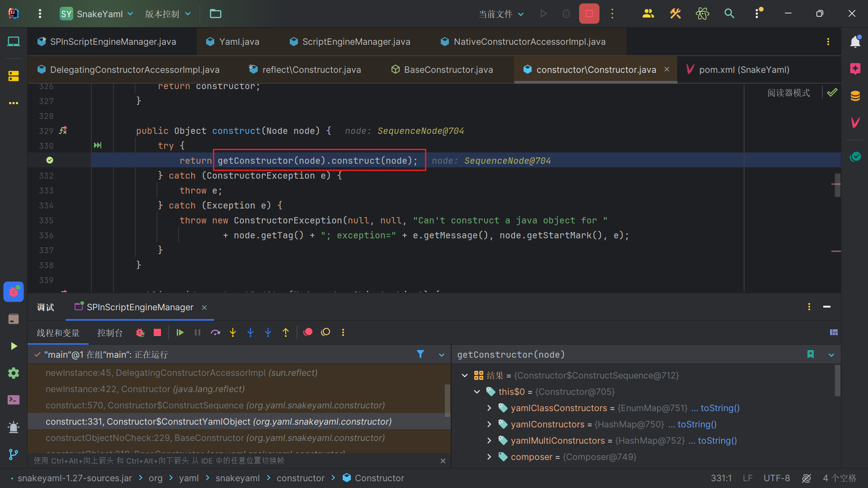868x488 pixels.
Task: Expand evaluate expression history dropdown
Action: 831,355
